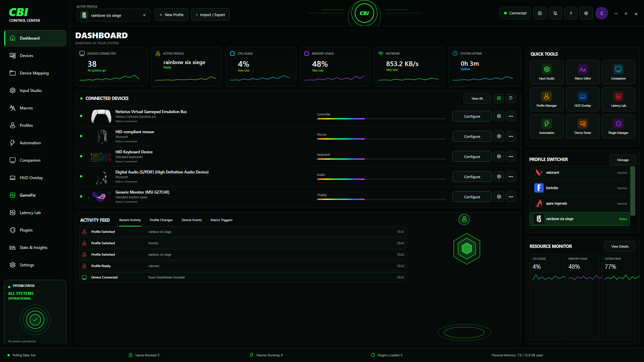The height and width of the screenshot is (362, 644).
Task: Click Audio rainbow progress bar
Action: tap(382, 179)
